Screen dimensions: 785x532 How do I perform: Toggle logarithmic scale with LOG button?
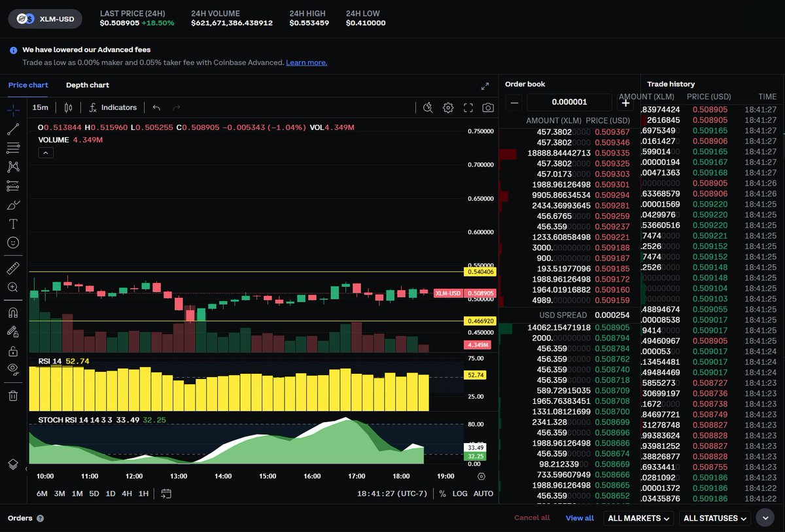460,494
